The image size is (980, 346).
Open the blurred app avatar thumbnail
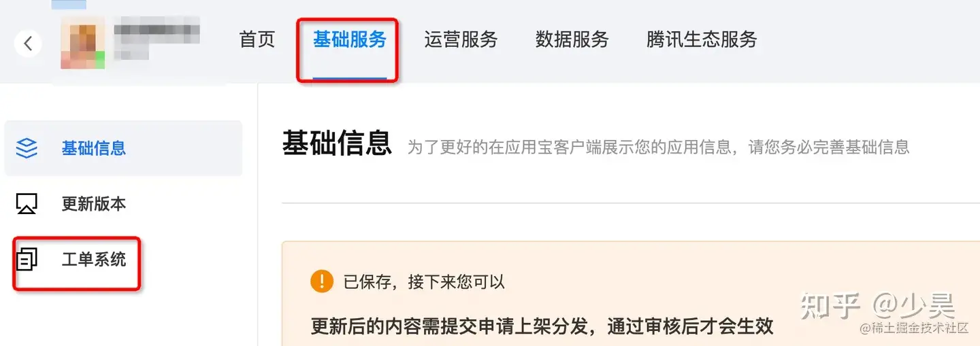pyautogui.click(x=82, y=43)
